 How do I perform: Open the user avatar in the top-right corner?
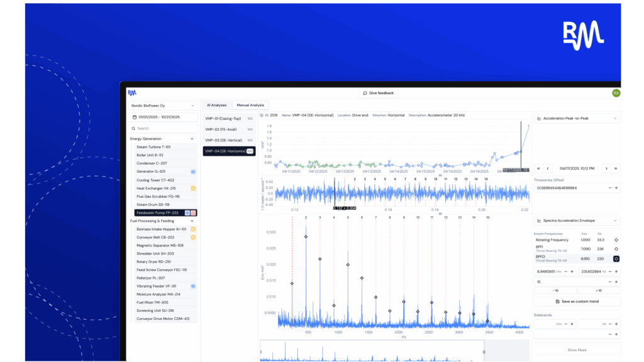click(x=617, y=92)
